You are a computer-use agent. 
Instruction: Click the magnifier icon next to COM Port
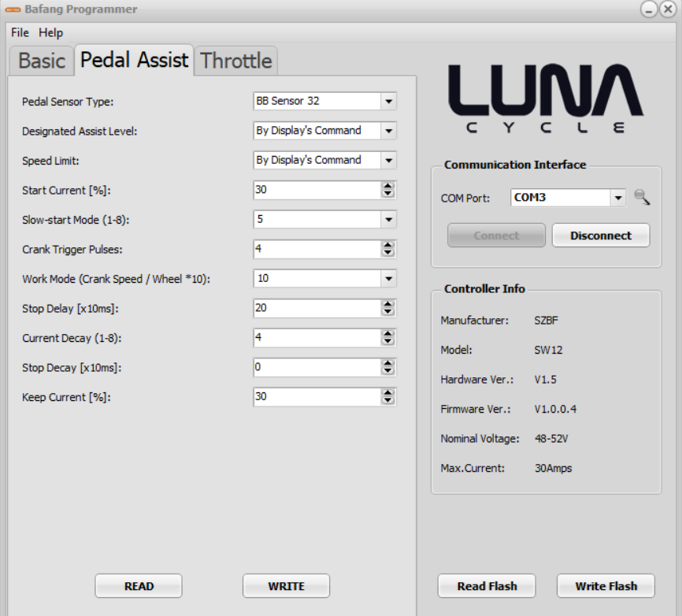(642, 198)
